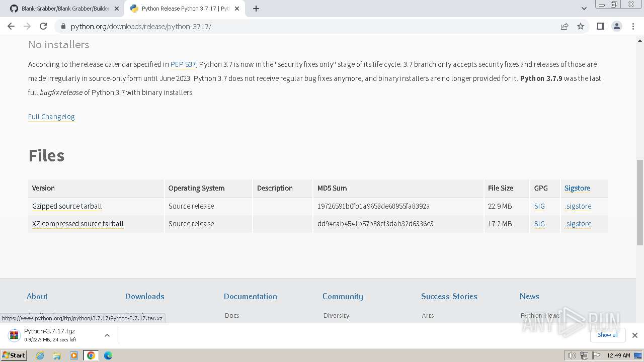Select MD5 sum 19726591b0fb1a9658de68955fa8392a
The width and height of the screenshot is (644, 362).
coord(373,206)
